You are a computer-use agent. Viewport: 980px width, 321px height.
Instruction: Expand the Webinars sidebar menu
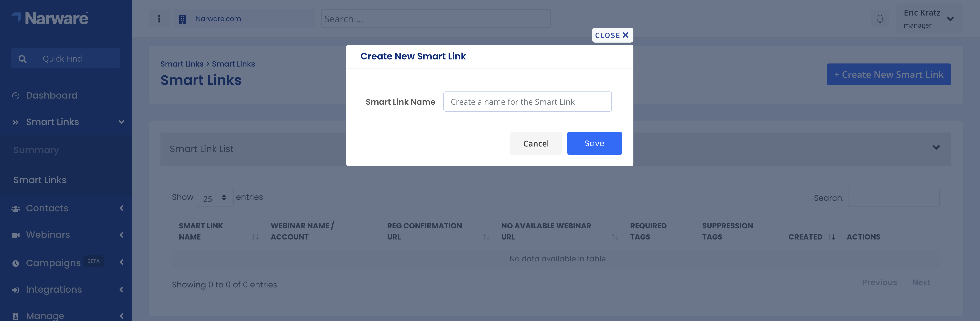tap(66, 235)
